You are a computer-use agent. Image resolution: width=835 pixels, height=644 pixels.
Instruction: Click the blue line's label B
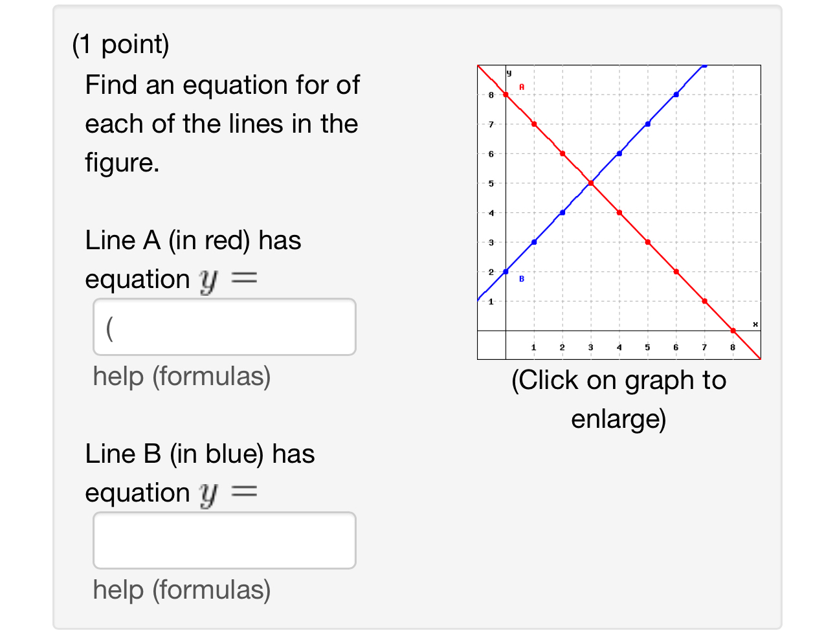[522, 278]
